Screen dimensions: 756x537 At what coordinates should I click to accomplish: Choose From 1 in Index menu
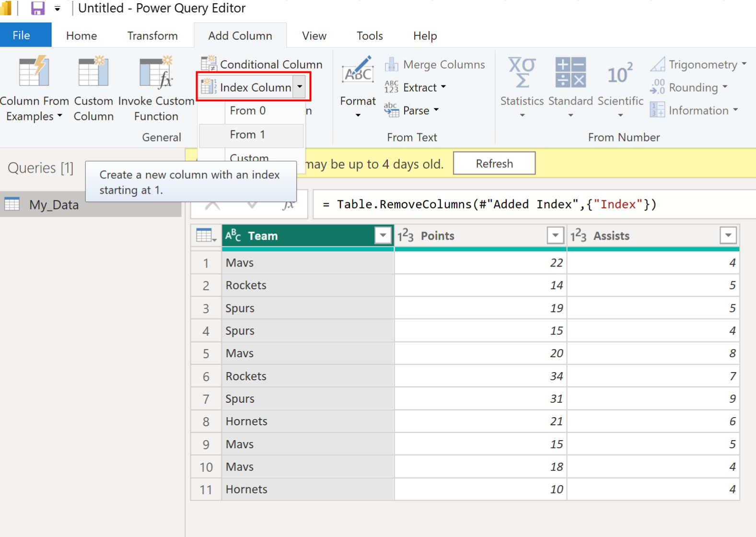coord(251,135)
